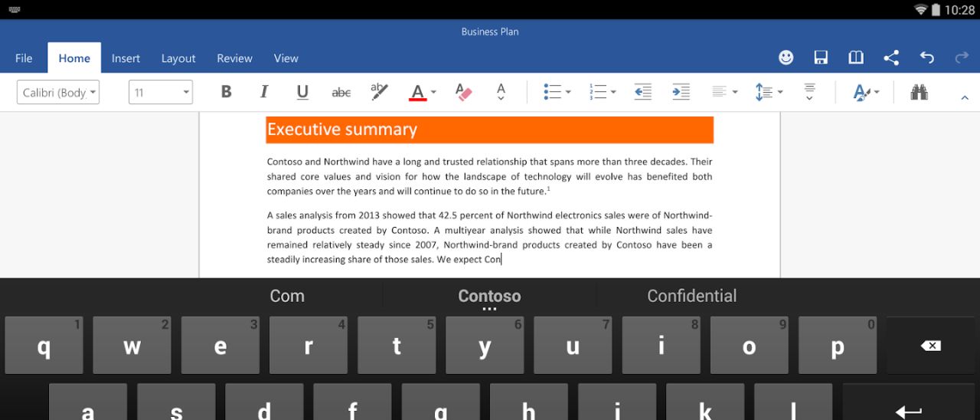Save the document with disk icon

[821, 57]
